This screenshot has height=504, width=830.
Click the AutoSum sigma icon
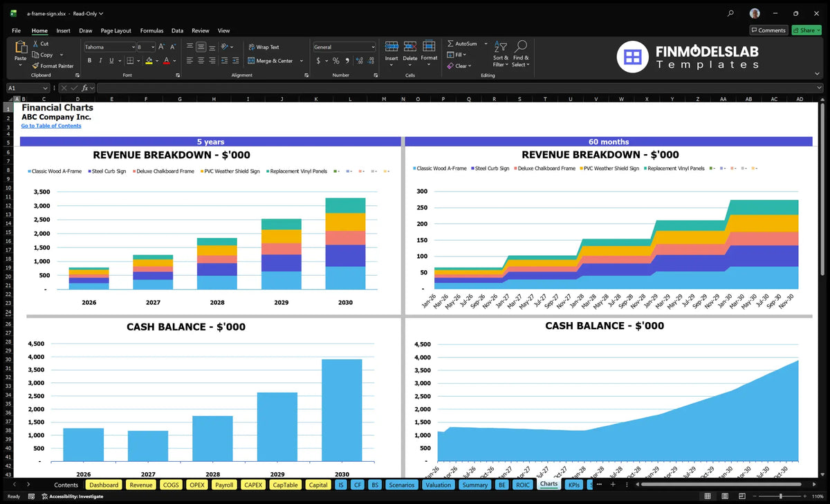(x=450, y=44)
